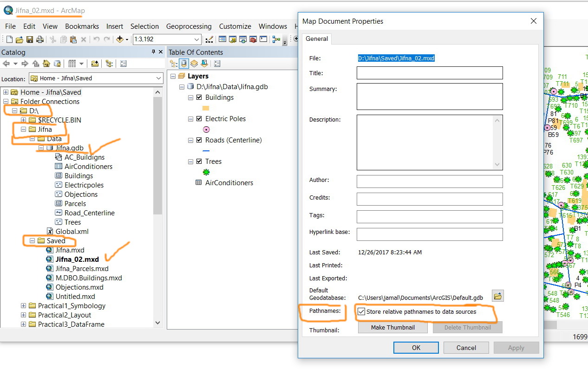Select List By Selection icon

click(204, 64)
